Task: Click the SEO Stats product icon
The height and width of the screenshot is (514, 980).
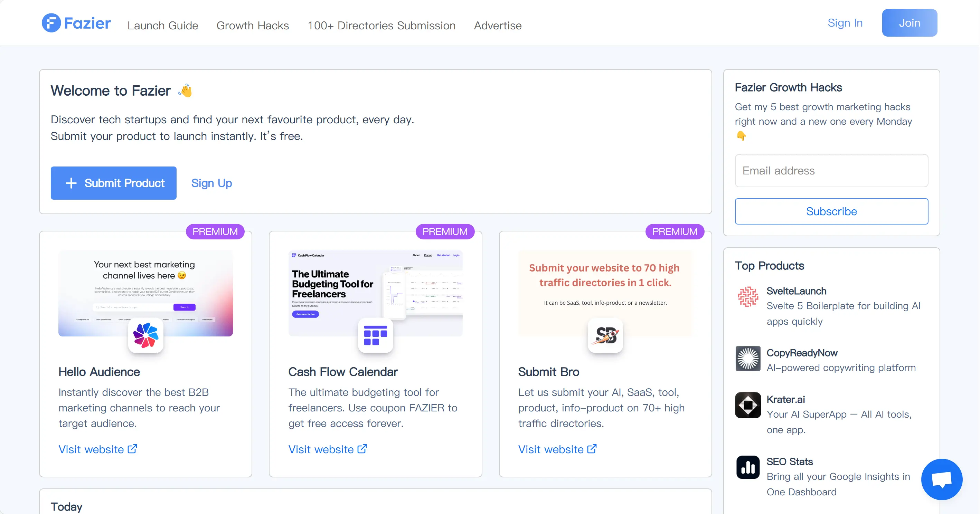Action: pos(748,467)
